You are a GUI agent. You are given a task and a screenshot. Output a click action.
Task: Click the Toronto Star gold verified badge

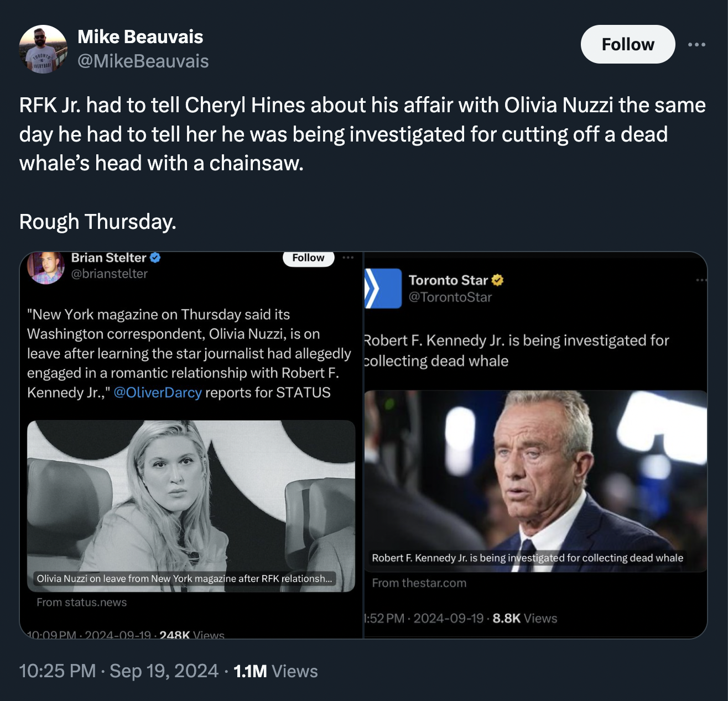496,280
